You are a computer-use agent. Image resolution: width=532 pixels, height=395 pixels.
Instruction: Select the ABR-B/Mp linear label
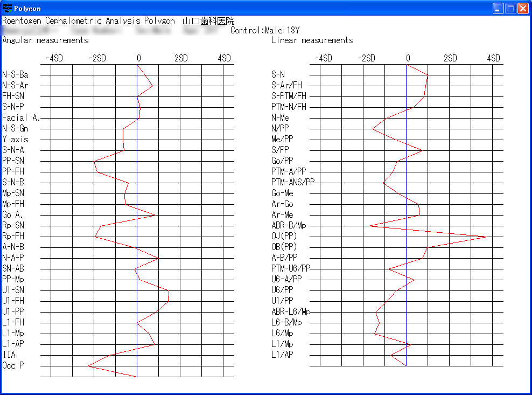[289, 225]
